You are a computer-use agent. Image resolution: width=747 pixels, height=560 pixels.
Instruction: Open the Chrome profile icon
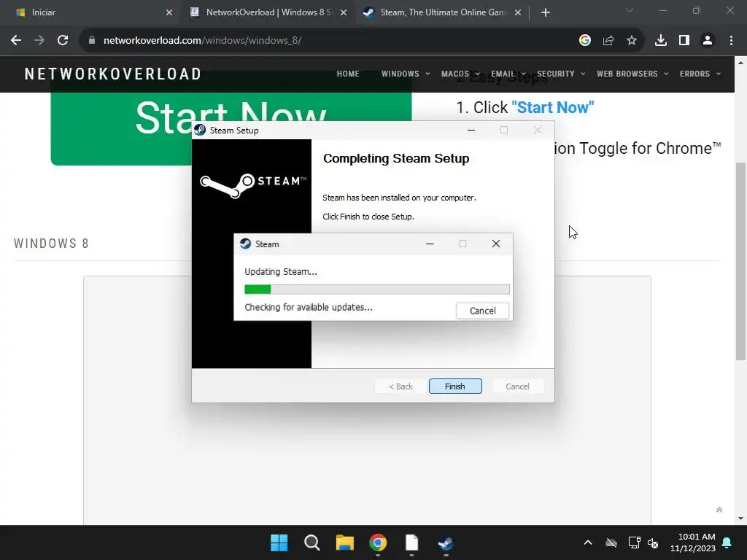point(708,41)
